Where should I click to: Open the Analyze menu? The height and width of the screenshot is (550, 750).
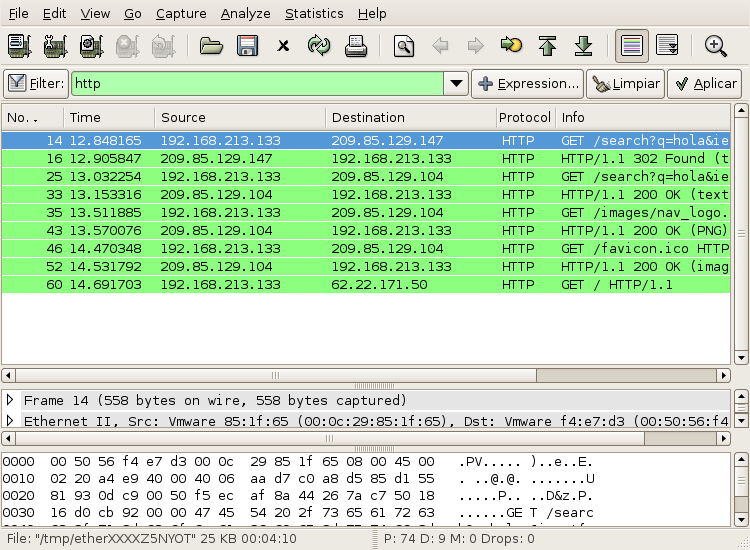(245, 13)
